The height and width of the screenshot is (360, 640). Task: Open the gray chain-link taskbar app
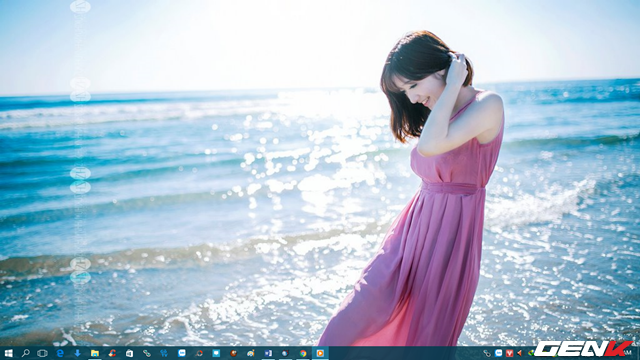(147, 353)
